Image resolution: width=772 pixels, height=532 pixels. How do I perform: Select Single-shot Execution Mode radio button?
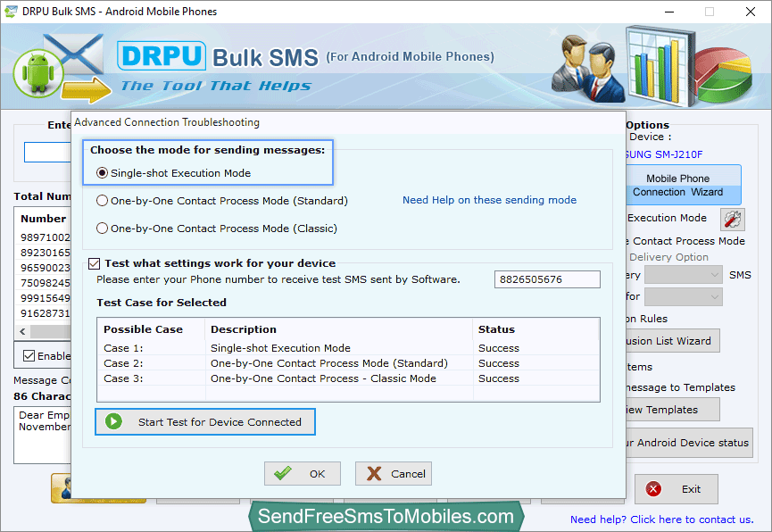pos(102,173)
